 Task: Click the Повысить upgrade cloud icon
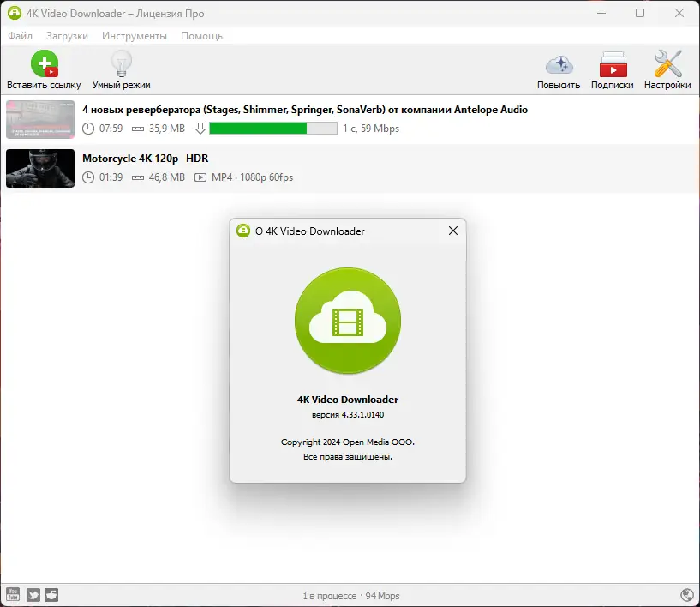558,63
